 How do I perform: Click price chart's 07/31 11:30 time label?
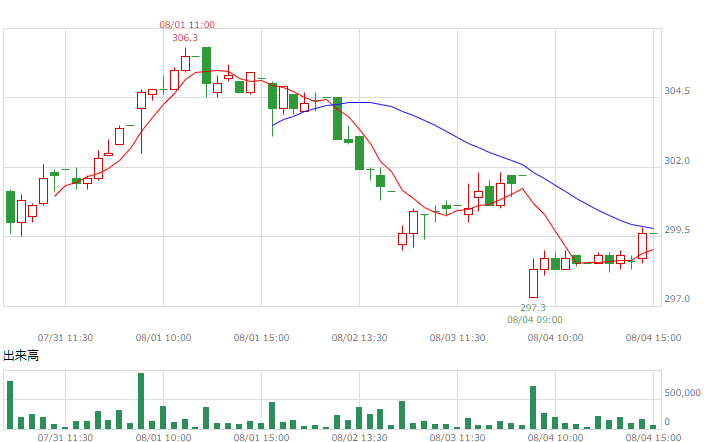pyautogui.click(x=65, y=338)
